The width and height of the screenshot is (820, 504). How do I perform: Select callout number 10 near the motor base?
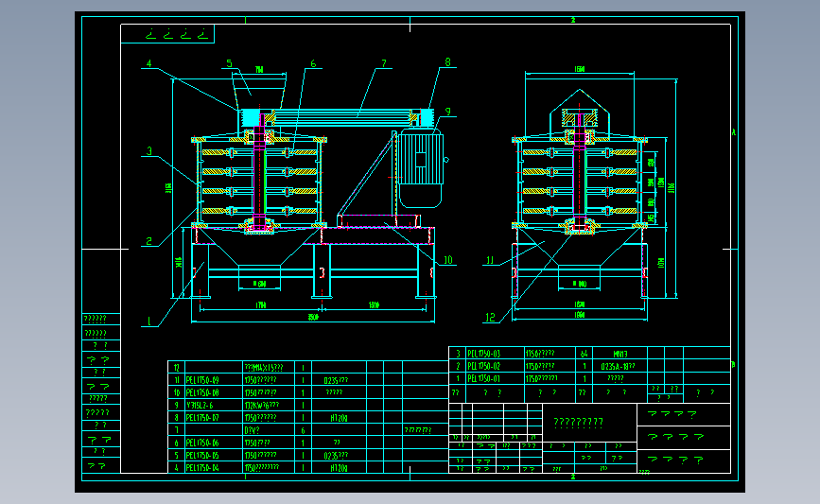[447, 260]
